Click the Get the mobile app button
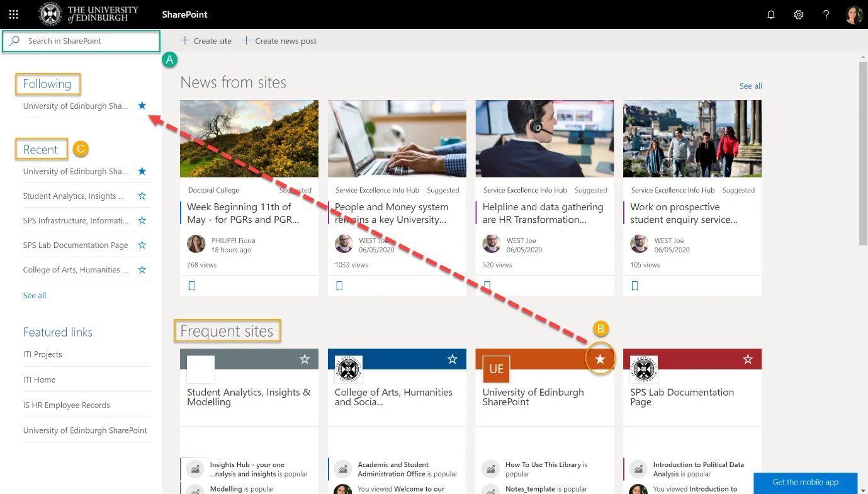This screenshot has width=868, height=494. (x=805, y=482)
